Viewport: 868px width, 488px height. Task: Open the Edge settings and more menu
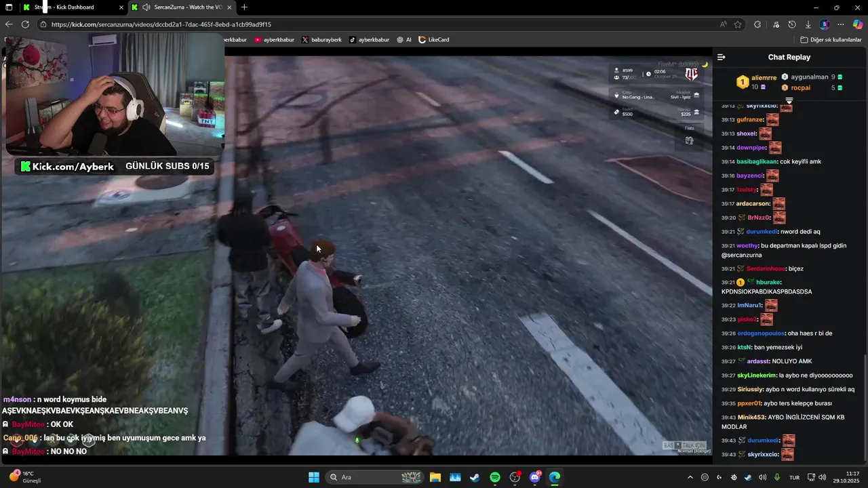tap(841, 24)
